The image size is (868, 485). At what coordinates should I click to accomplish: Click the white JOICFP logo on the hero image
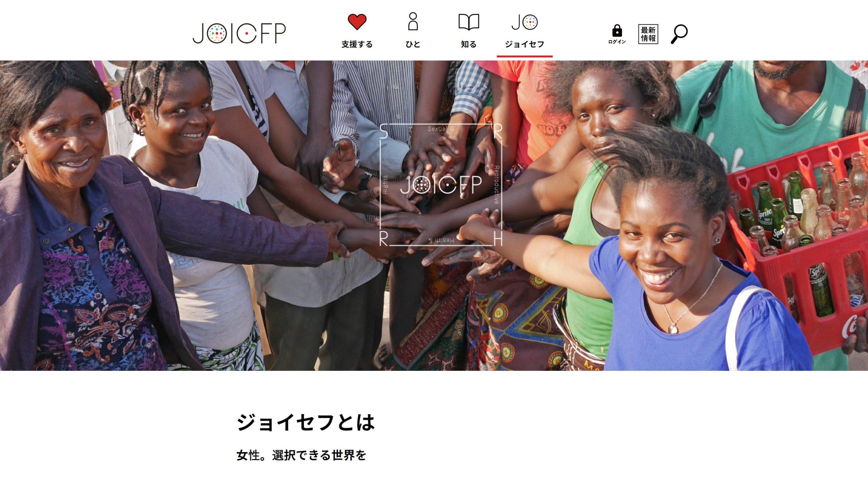coord(441,185)
